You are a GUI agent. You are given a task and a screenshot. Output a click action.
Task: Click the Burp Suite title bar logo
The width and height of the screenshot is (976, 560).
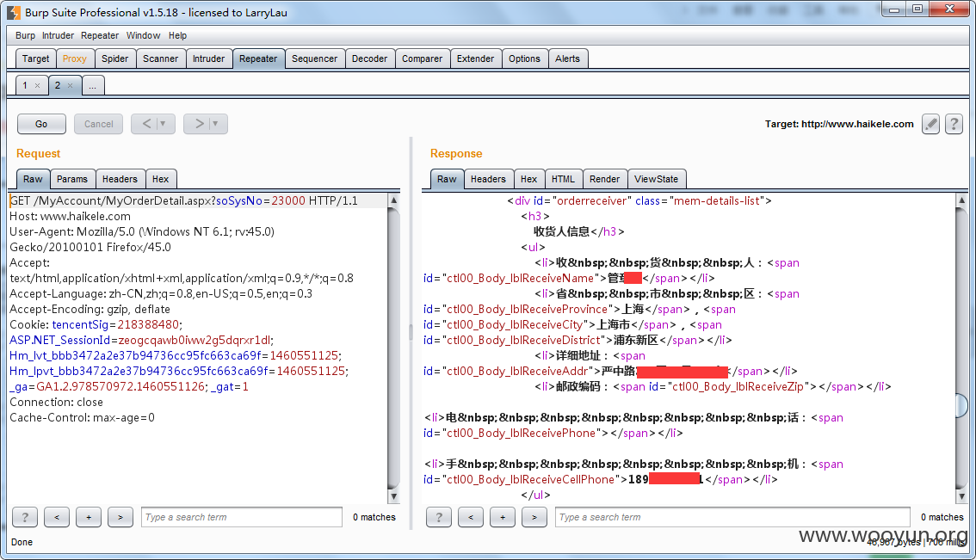click(x=14, y=12)
